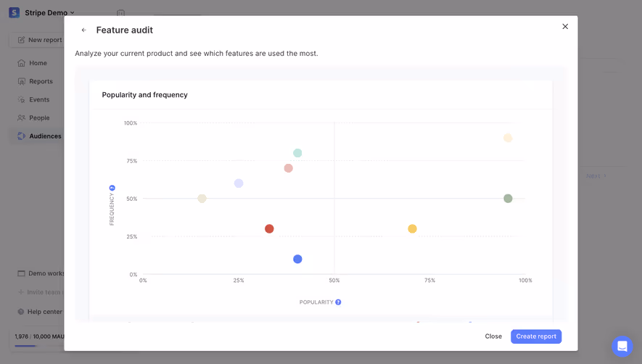The image size is (642, 364).
Task: Open People in the sidebar
Action: tap(39, 118)
